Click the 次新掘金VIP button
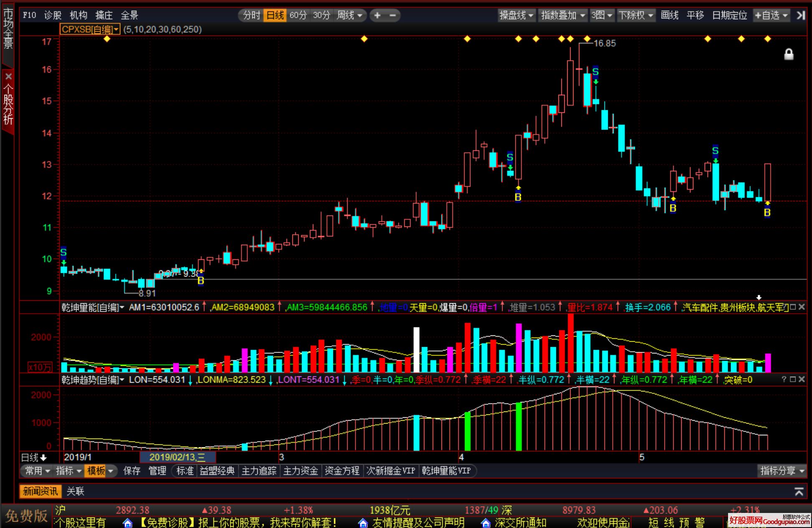 tap(391, 471)
